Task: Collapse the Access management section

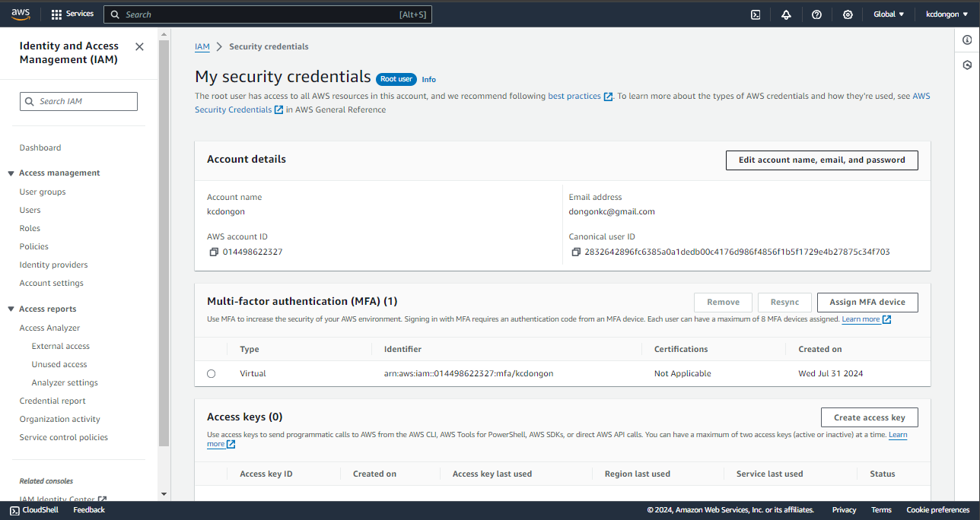Action: coord(11,173)
